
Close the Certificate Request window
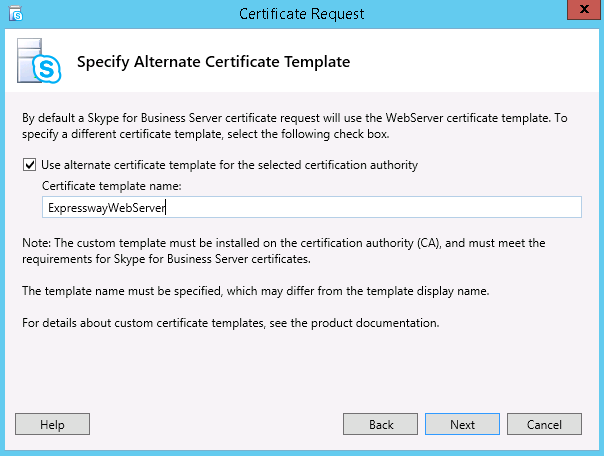[x=584, y=9]
